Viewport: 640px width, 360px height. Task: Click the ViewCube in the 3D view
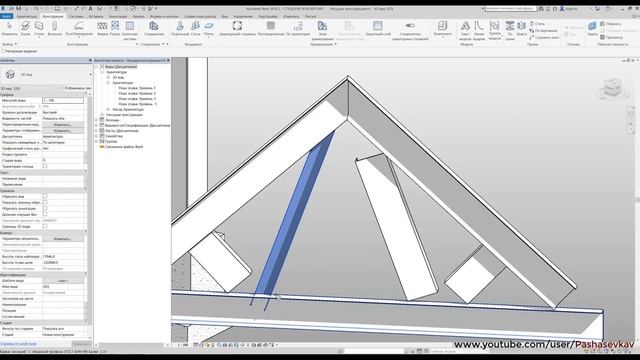pos(612,89)
